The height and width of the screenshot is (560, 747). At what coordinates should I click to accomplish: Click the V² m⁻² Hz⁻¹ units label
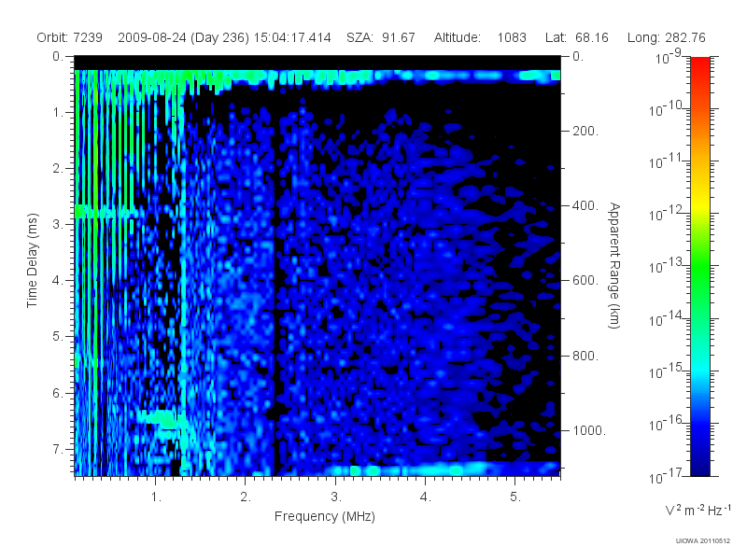(x=698, y=510)
